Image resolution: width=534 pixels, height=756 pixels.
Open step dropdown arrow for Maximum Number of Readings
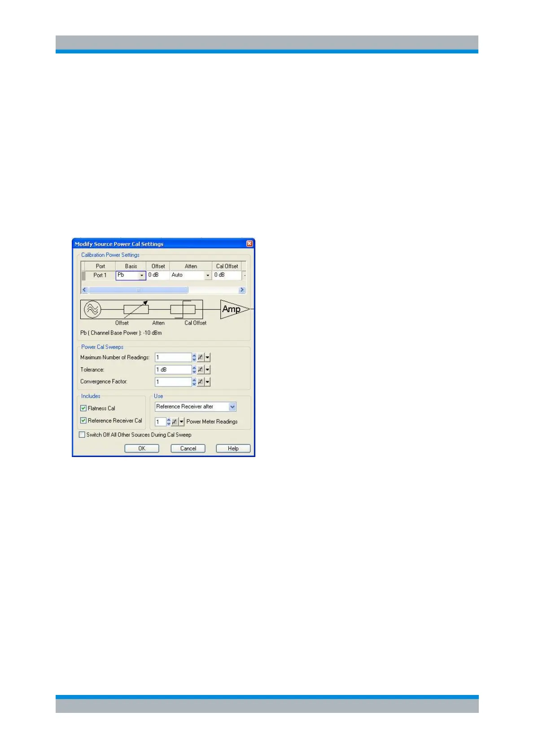click(207, 357)
